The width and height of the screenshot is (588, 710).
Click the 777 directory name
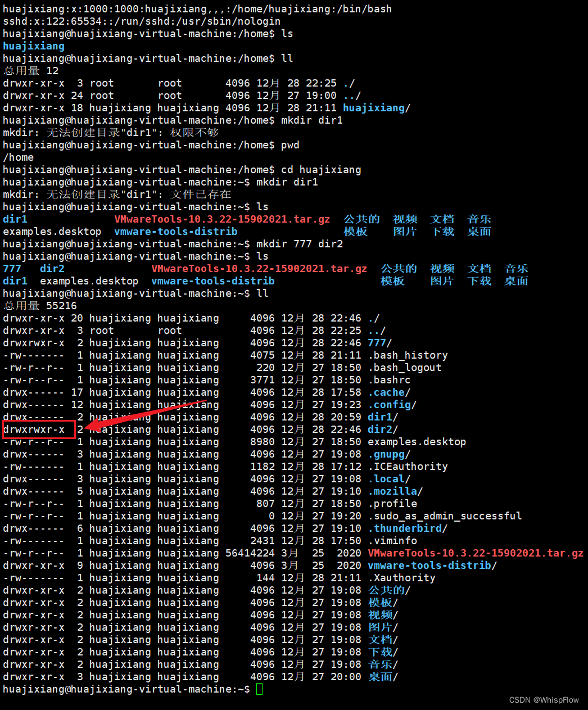pyautogui.click(x=11, y=268)
